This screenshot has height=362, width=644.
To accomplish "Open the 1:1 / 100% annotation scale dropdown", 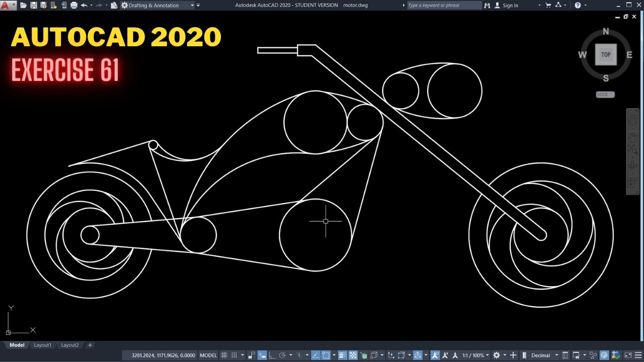I will (476, 355).
